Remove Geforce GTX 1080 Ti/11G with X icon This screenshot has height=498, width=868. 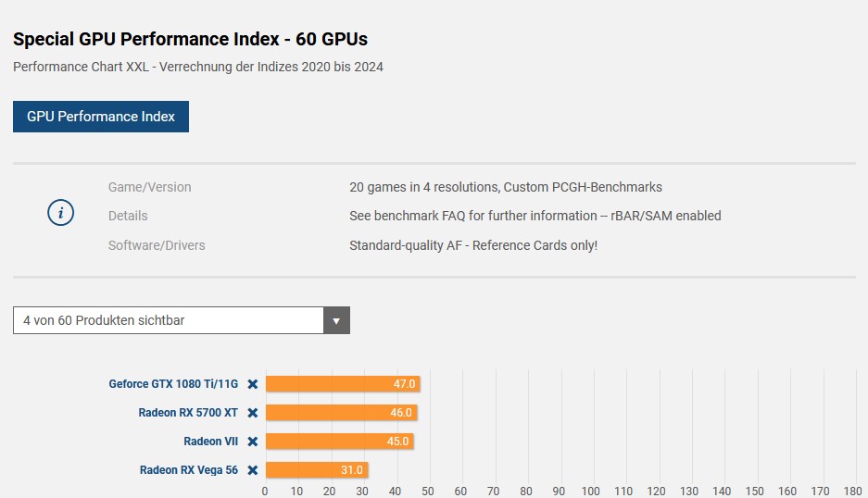(x=252, y=384)
